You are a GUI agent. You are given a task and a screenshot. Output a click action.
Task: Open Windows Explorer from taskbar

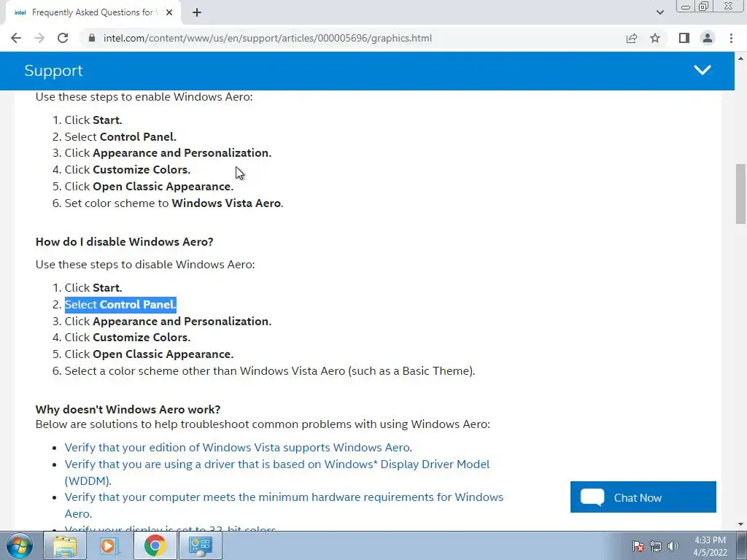point(65,545)
